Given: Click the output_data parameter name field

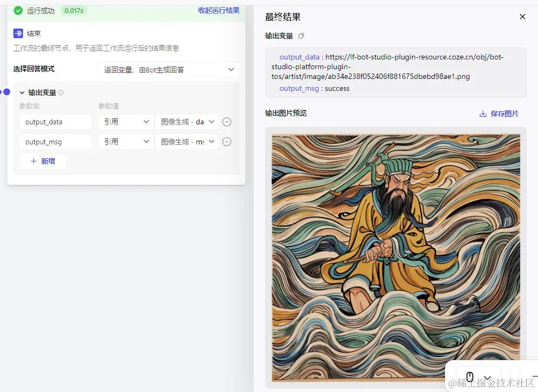Looking at the screenshot, I should coord(56,122).
